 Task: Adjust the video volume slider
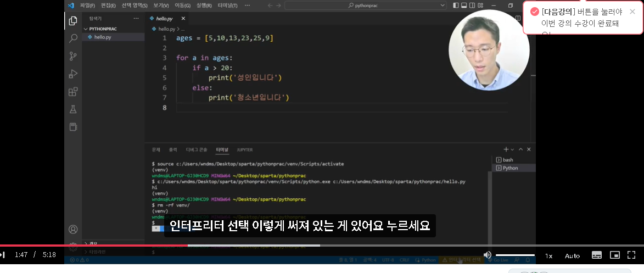pyautogui.click(x=515, y=255)
